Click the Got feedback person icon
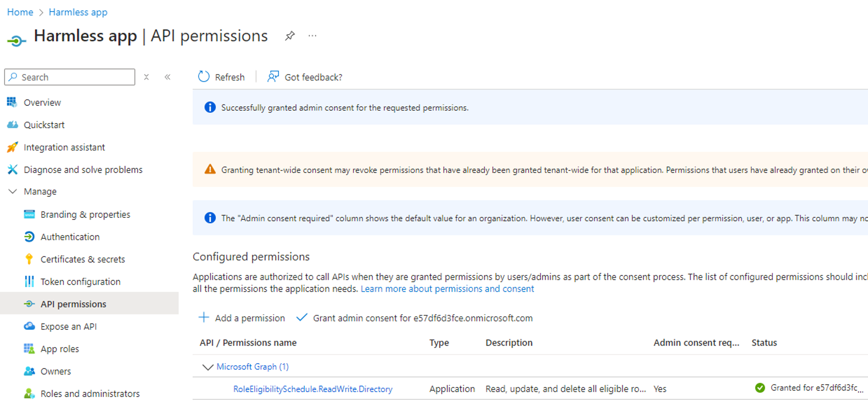The image size is (868, 406). tap(273, 77)
